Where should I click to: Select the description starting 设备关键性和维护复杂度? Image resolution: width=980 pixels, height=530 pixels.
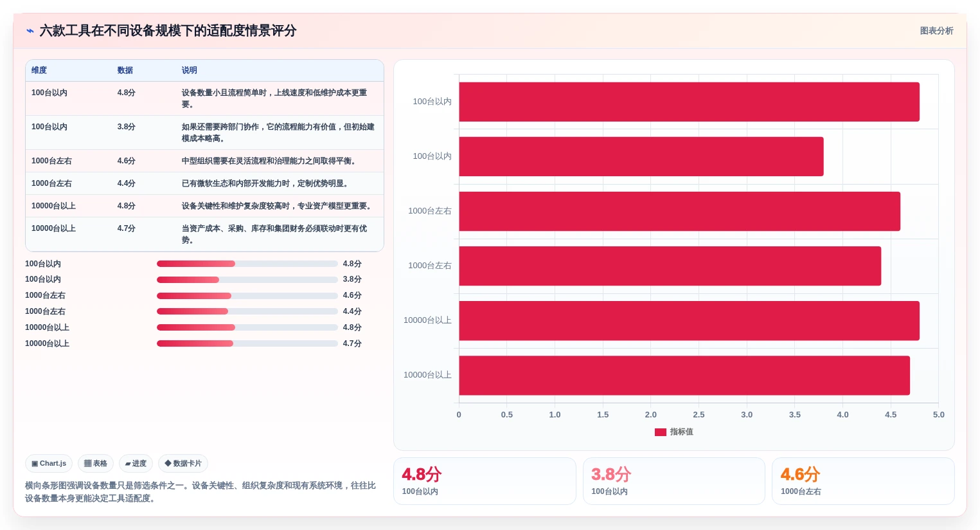pyautogui.click(x=278, y=206)
